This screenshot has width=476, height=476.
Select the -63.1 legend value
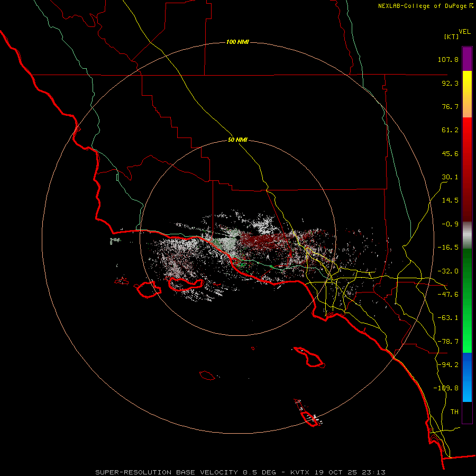[448, 318]
